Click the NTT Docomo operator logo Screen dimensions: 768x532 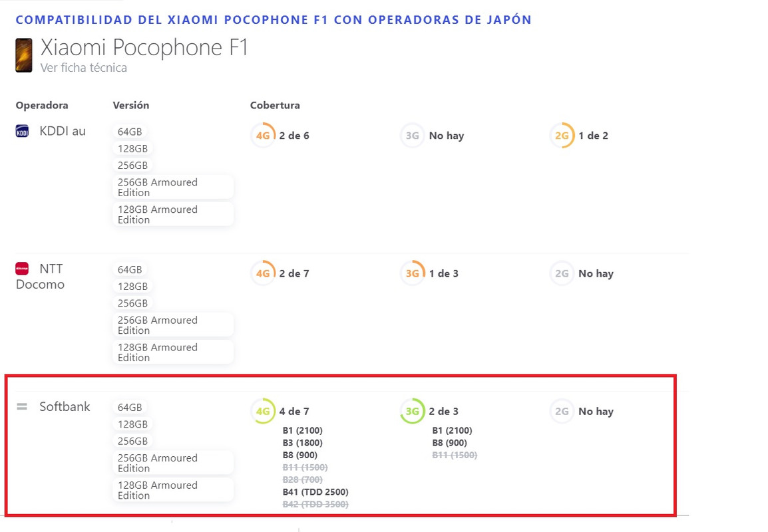point(22,269)
